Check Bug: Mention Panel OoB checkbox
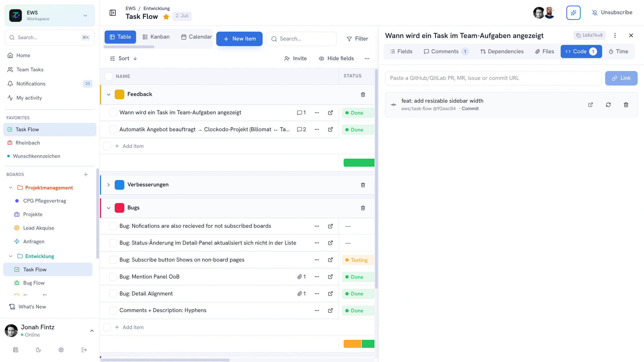 (113, 277)
